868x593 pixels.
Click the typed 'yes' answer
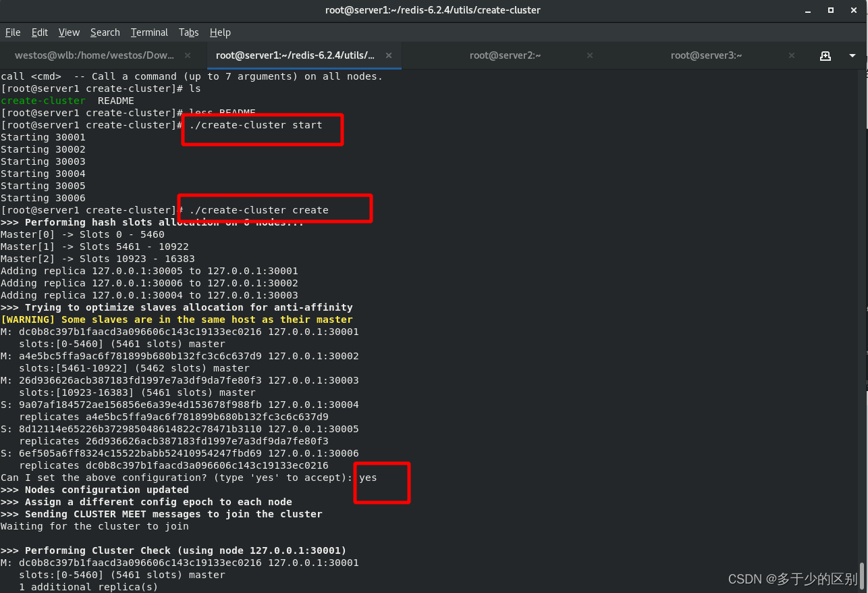coord(368,478)
